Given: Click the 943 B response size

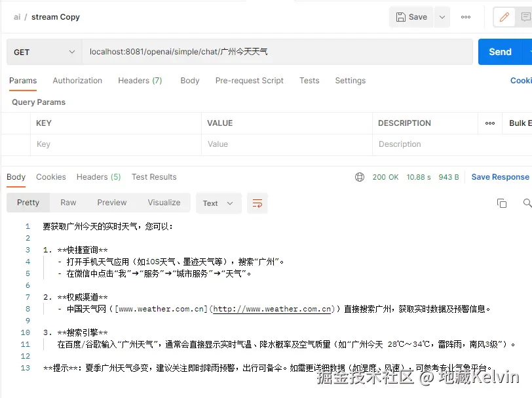Looking at the screenshot, I should click(x=449, y=177).
